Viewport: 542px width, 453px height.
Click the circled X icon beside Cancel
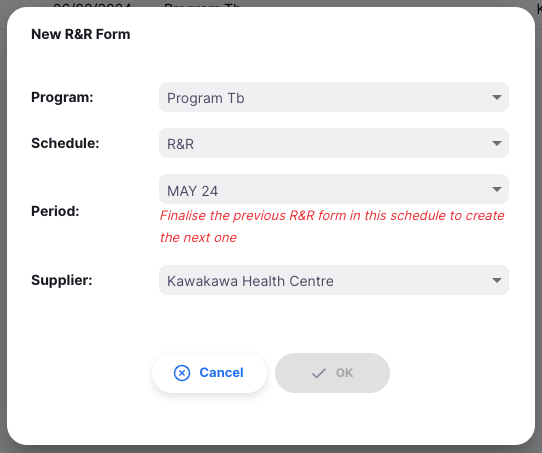pyautogui.click(x=182, y=373)
